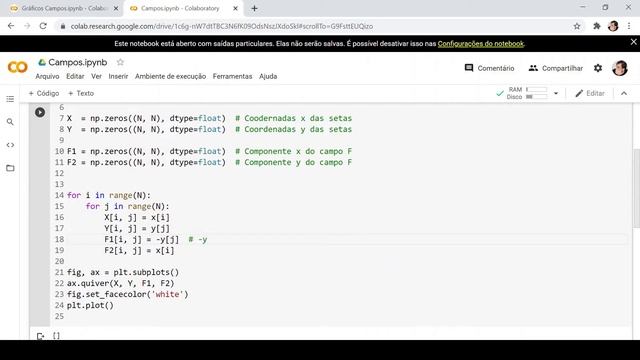Click the browser address bar URL

click(x=222, y=26)
